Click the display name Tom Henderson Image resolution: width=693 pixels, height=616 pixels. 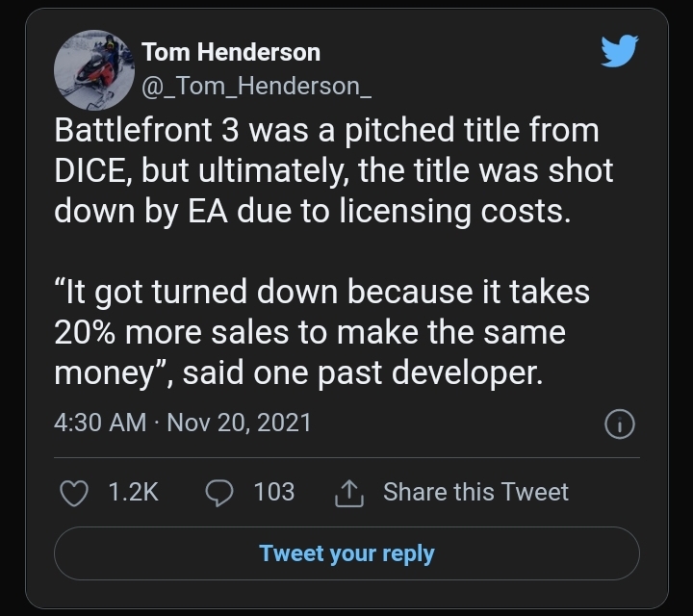231,52
